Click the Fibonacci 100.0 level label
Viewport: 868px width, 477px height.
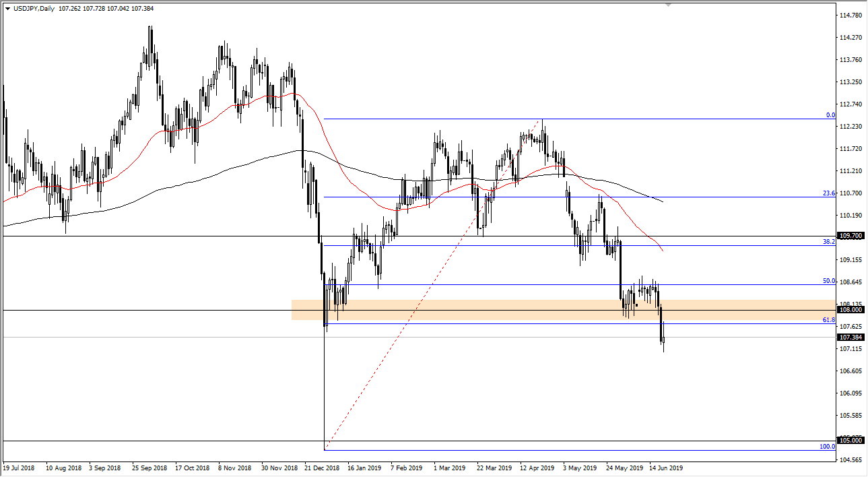click(828, 447)
